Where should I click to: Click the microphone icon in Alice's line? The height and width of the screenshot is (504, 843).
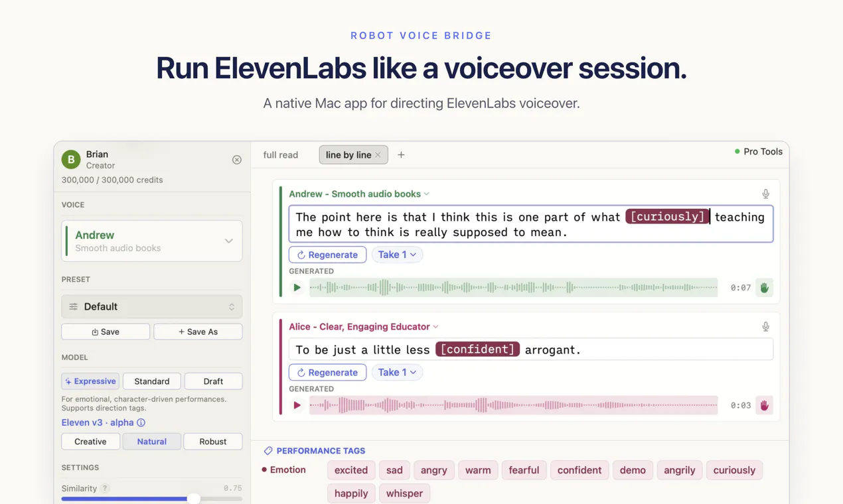point(765,326)
